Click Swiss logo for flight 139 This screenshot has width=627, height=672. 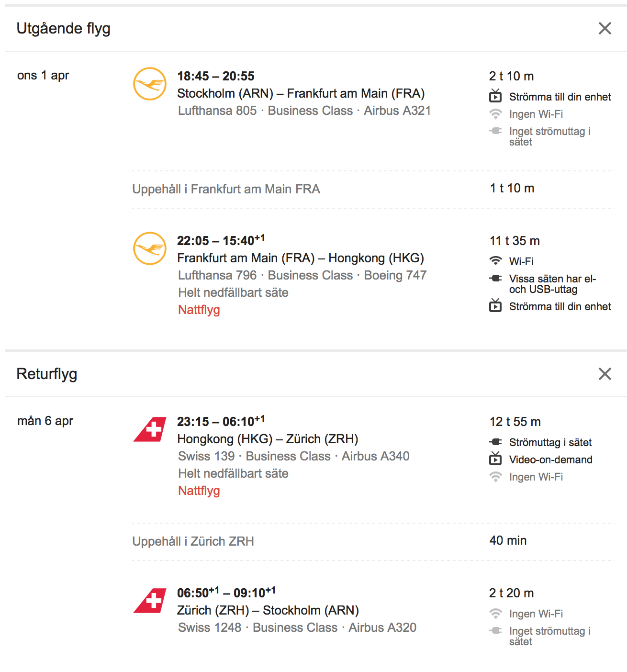coord(150,429)
